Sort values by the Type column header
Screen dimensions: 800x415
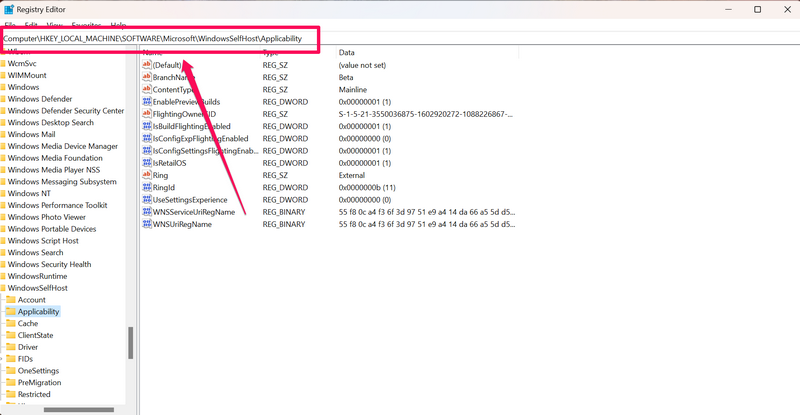coord(271,52)
